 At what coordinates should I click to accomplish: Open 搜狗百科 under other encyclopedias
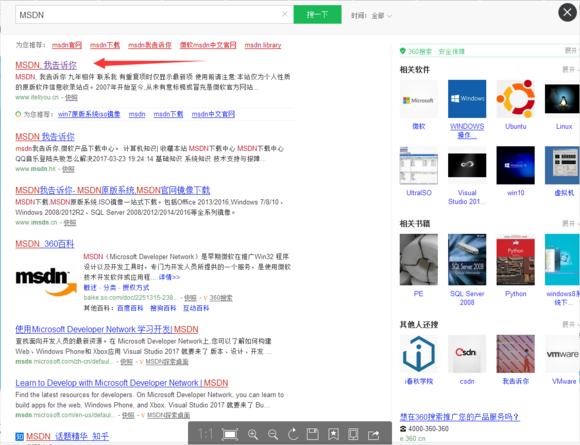163,308
